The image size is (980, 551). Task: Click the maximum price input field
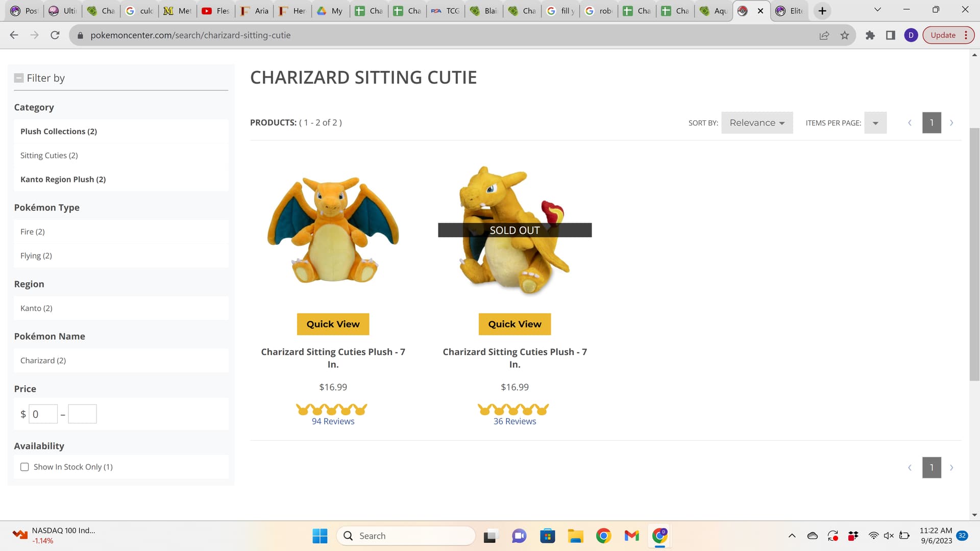(x=82, y=414)
